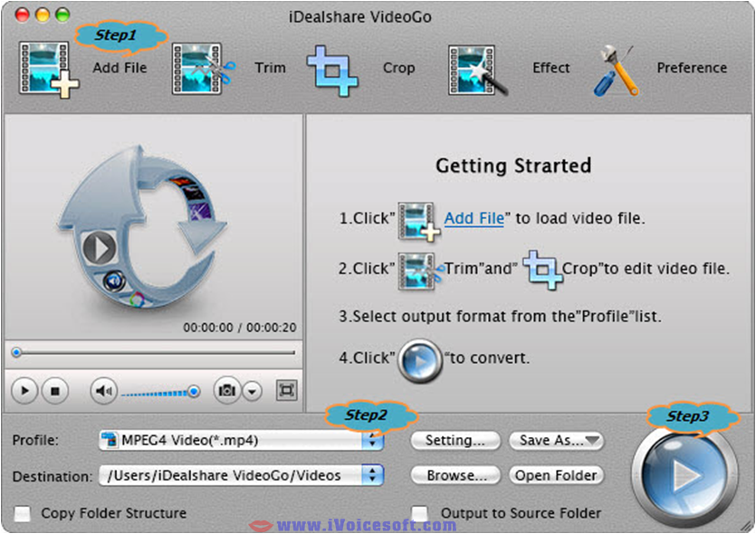The width and height of the screenshot is (756, 534).
Task: Click the playback progress slider handle
Action: click(x=16, y=353)
